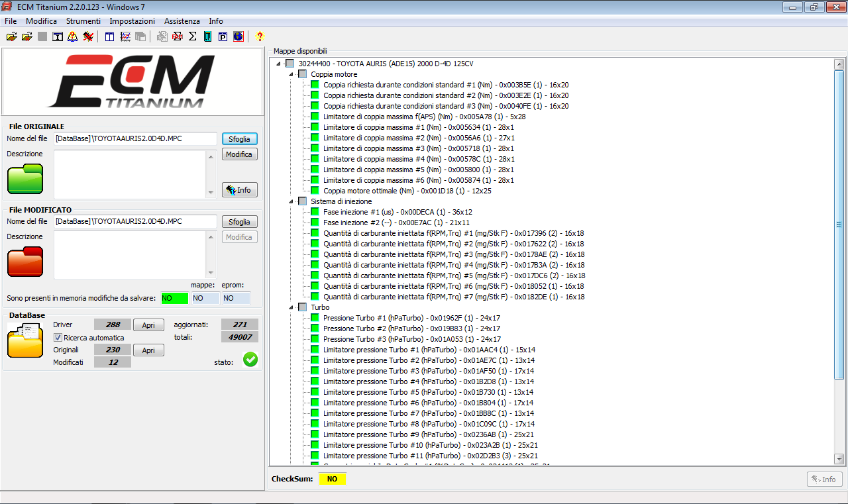Image resolution: width=848 pixels, height=504 pixels.
Task: Click the grayed-out save icon in toolbar
Action: coord(42,36)
